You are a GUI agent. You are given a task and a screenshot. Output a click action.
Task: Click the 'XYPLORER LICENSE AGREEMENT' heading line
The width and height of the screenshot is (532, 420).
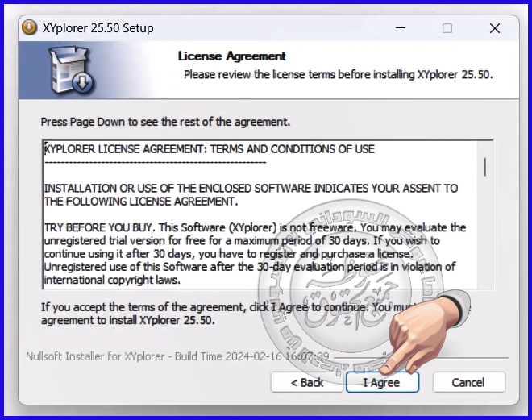[210, 149]
